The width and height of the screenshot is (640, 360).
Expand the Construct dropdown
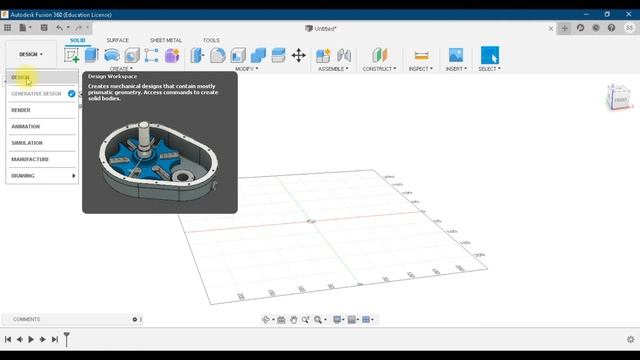click(379, 69)
